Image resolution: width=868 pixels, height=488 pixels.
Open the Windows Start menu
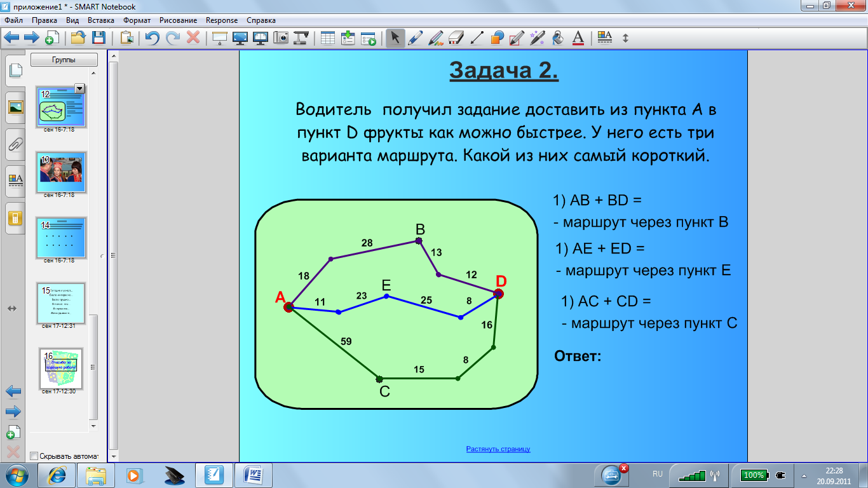tap(16, 475)
